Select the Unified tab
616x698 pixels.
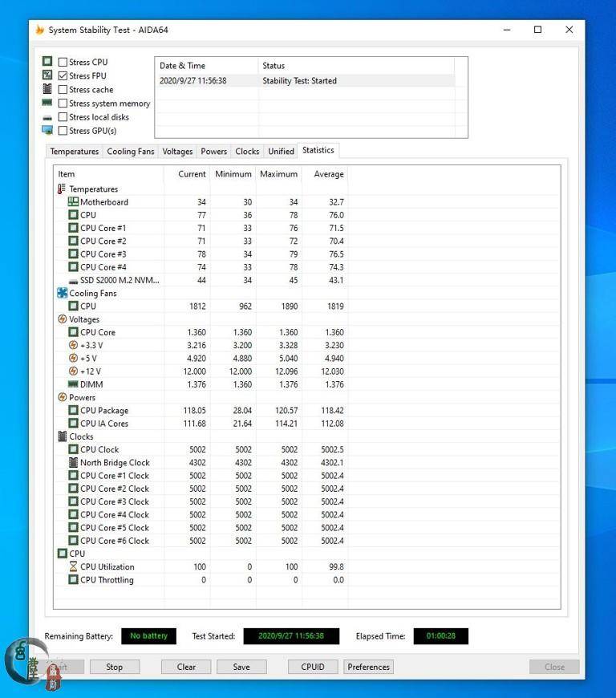click(281, 152)
